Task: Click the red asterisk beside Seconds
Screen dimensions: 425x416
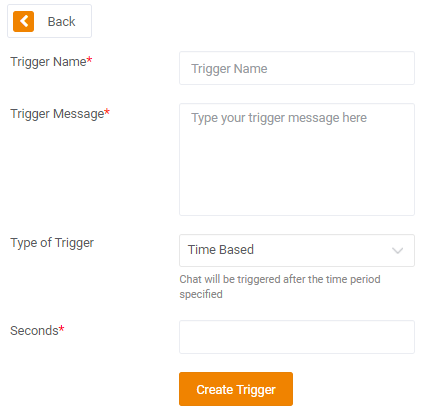Action: tap(62, 329)
